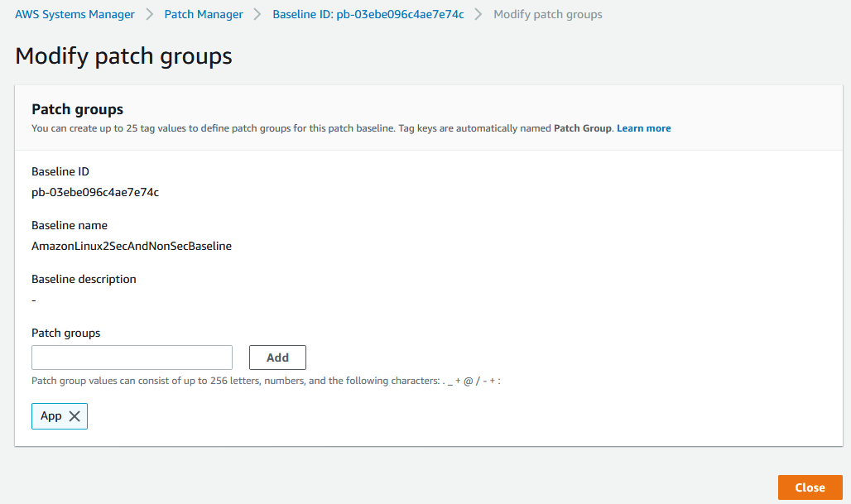Open Baseline ID pb-03ebe096c4ae7e74c breadcrumb
Image resolution: width=851 pixels, height=504 pixels.
(x=368, y=15)
